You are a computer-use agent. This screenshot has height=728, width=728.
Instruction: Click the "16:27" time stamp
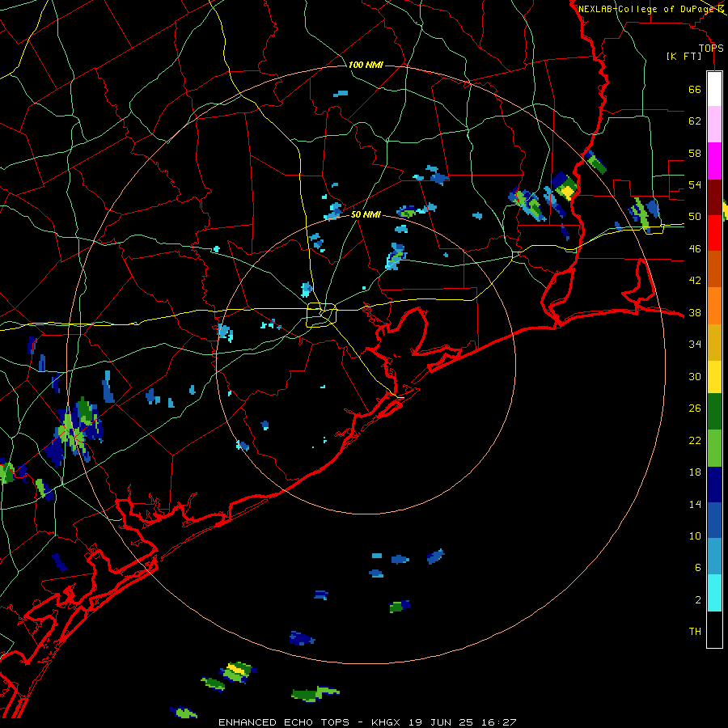point(497,722)
